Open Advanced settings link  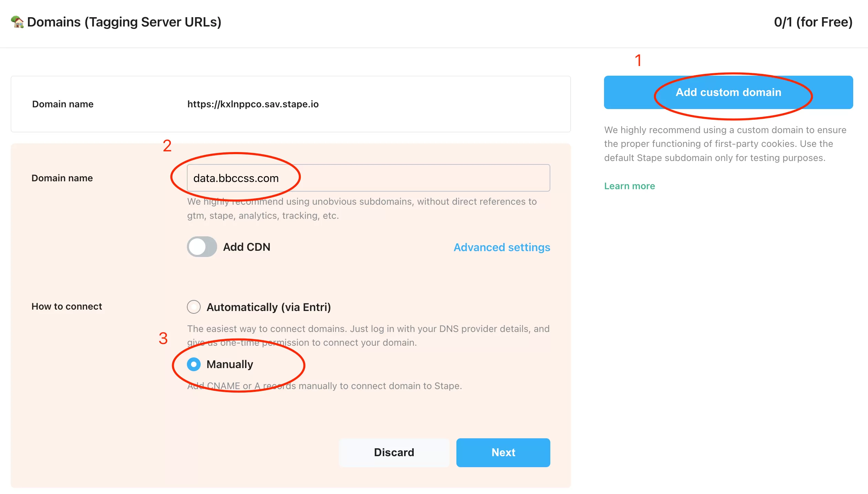pyautogui.click(x=502, y=247)
